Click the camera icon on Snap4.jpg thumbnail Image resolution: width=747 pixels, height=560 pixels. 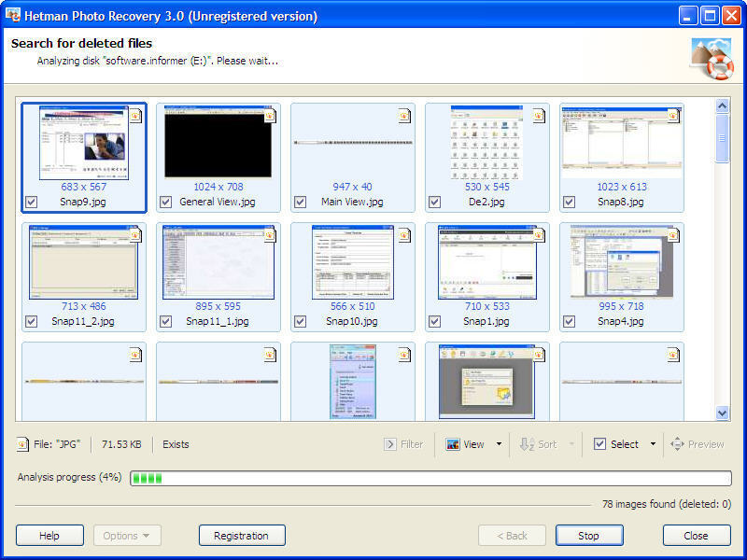672,235
